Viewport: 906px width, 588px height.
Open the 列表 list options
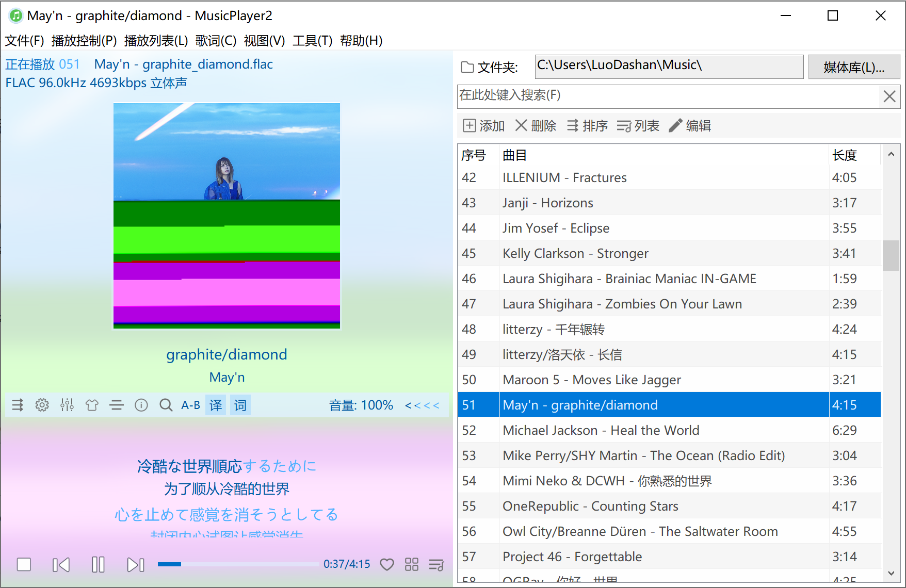(x=638, y=126)
